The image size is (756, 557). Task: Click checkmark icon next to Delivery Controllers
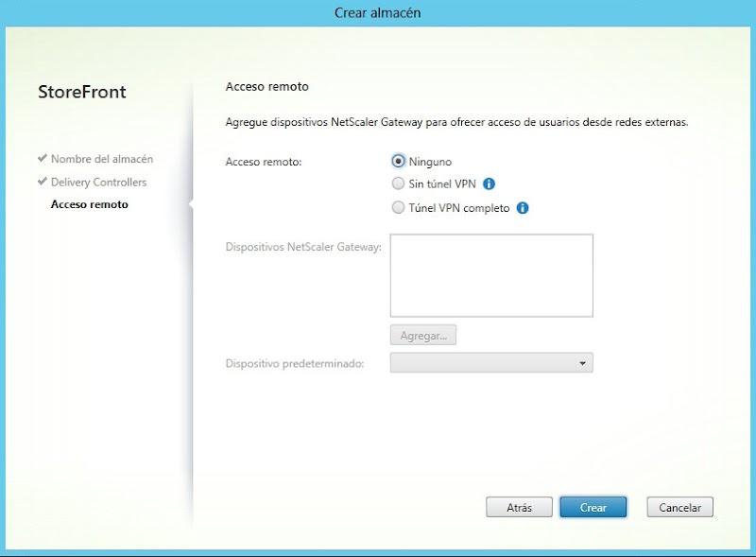(x=43, y=181)
